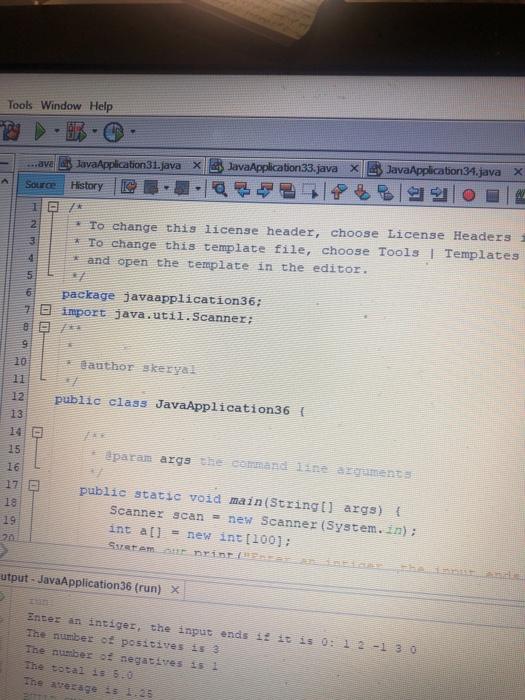The height and width of the screenshot is (700, 525).
Task: Click output line 'The total is 5.0'
Action: pos(78,670)
